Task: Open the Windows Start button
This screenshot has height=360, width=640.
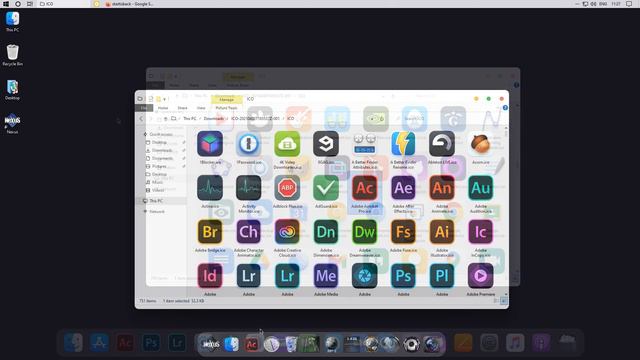Action: pyautogui.click(x=6, y=4)
